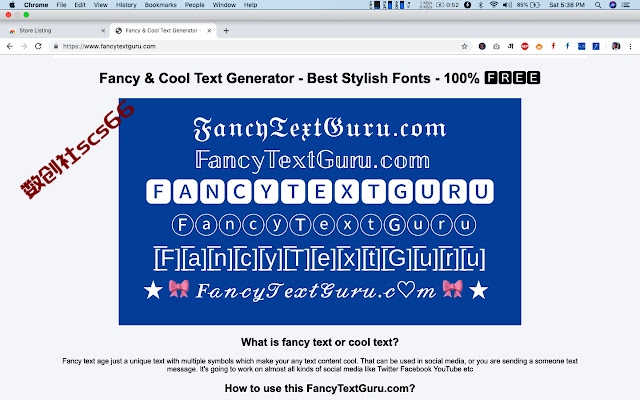Viewport: 640px width, 400px height.
Task: Click the camera screenshot extension icon
Action: tap(496, 46)
